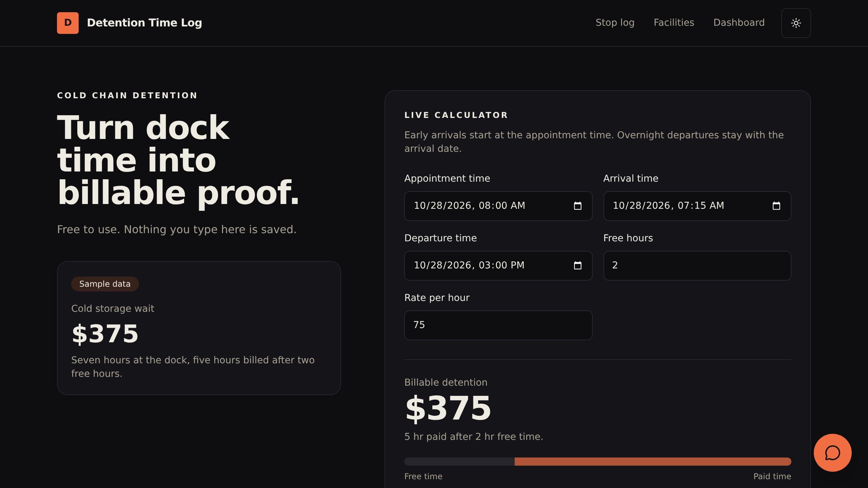Click the orange paid time bar segment

[x=653, y=462]
